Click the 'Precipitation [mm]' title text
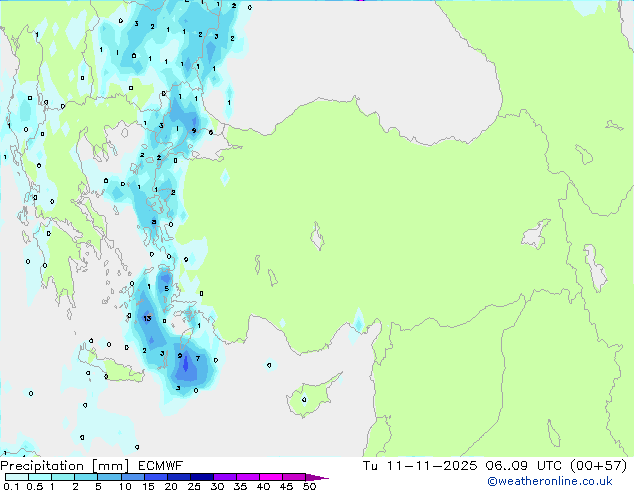Screen dimensions: 634x490 coord(65,466)
